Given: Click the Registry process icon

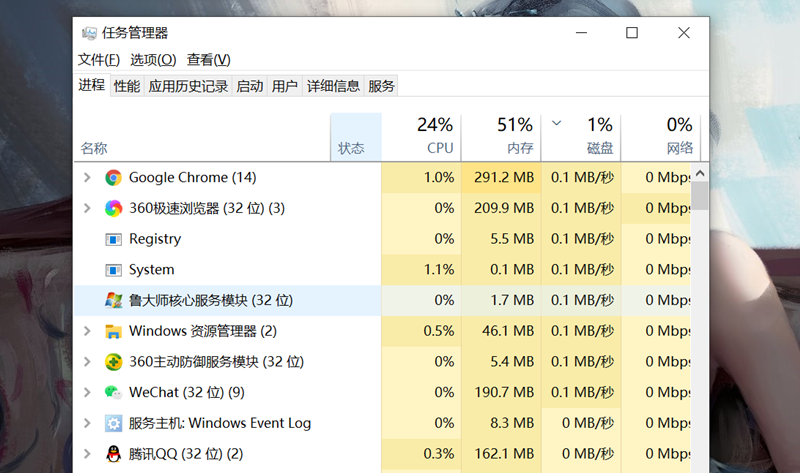Looking at the screenshot, I should 113,239.
